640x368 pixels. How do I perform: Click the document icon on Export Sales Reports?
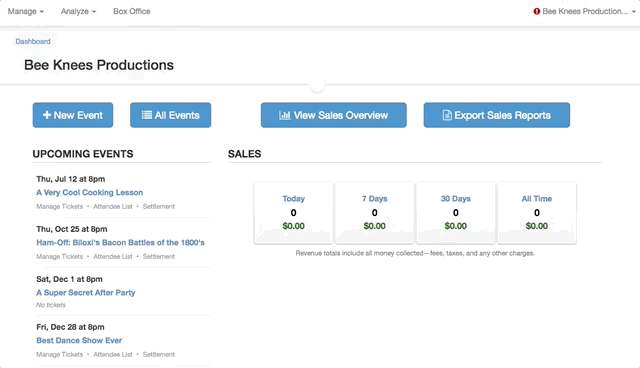[x=447, y=115]
